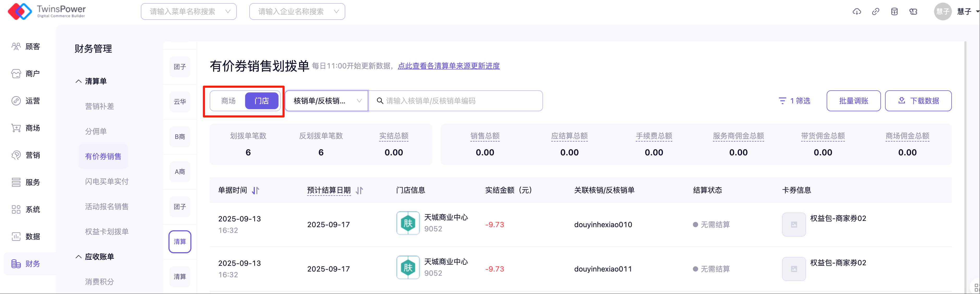Click the cloud download icon in header
The width and height of the screenshot is (980, 294).
[857, 11]
